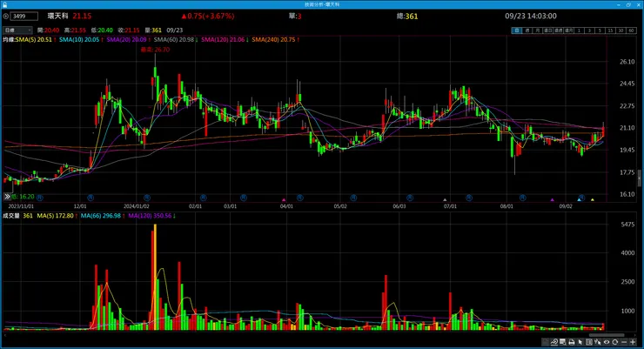The image size is (644, 349).
Task: Click the circled month marker right of 12/01
Action: (x=91, y=198)
